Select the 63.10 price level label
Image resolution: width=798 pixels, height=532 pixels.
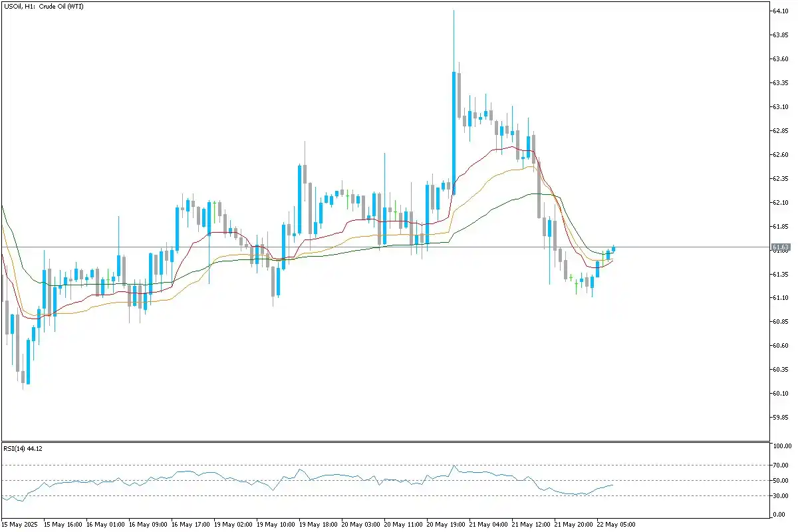pos(780,107)
